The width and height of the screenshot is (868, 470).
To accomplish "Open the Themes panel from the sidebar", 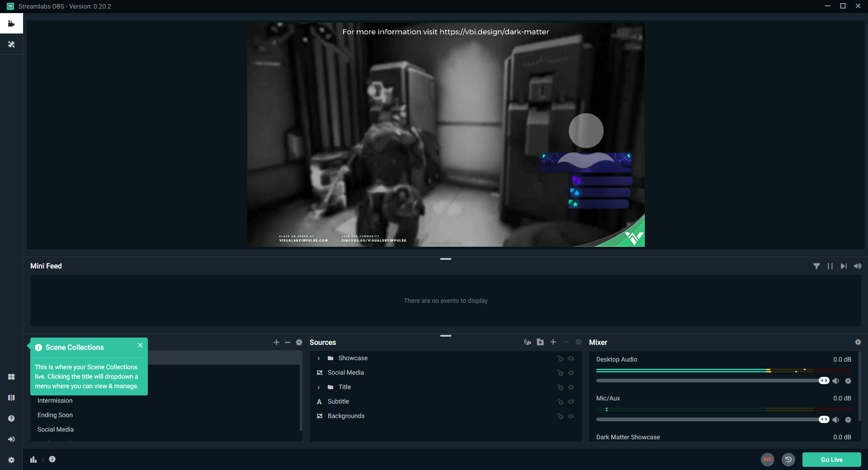I will pyautogui.click(x=11, y=44).
